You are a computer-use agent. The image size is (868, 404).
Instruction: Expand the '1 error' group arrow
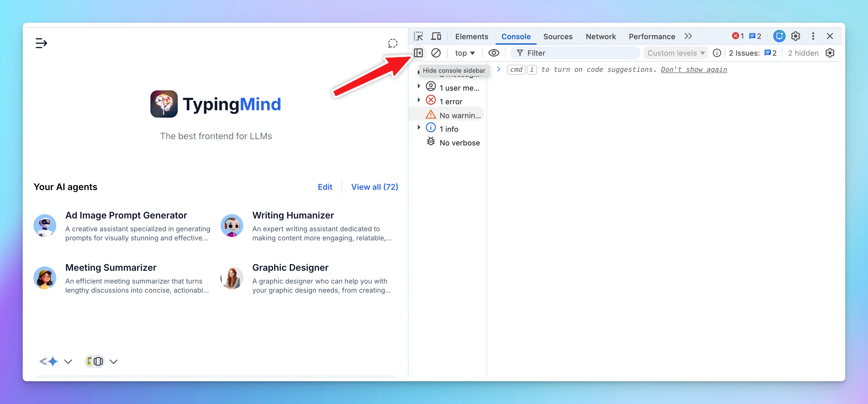pyautogui.click(x=419, y=100)
